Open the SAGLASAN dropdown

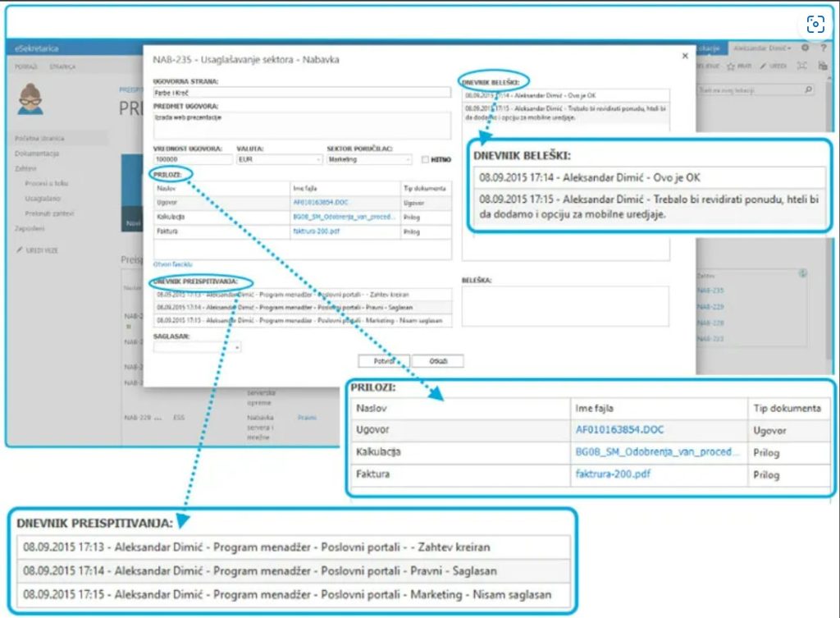[198, 347]
